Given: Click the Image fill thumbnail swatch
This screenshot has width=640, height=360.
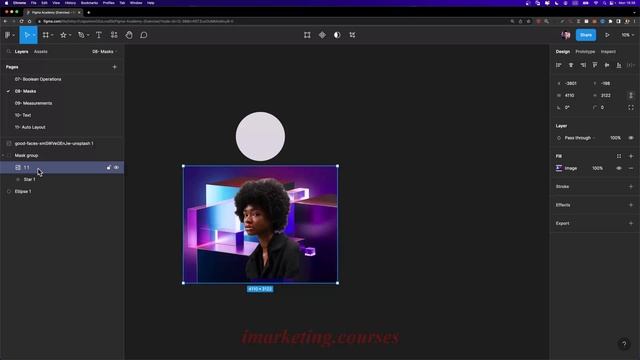Looking at the screenshot, I should point(559,168).
